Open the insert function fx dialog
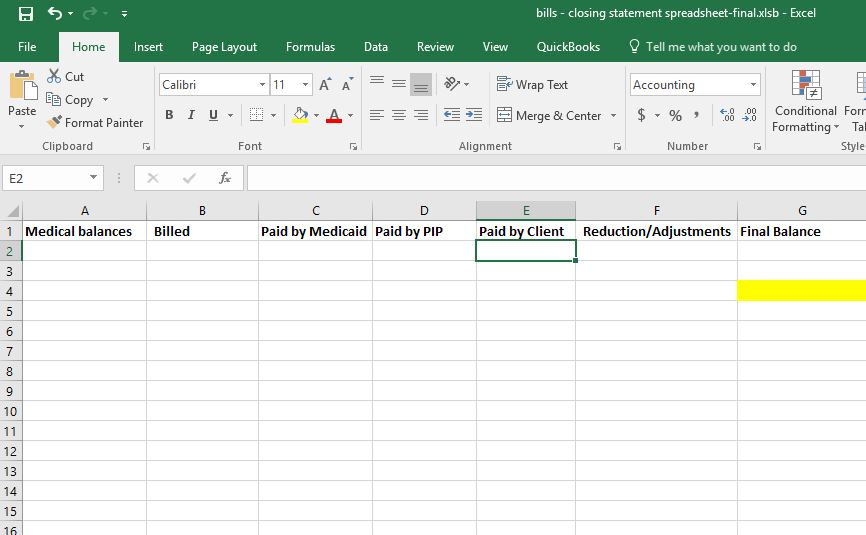The height and width of the screenshot is (535, 866). point(225,178)
